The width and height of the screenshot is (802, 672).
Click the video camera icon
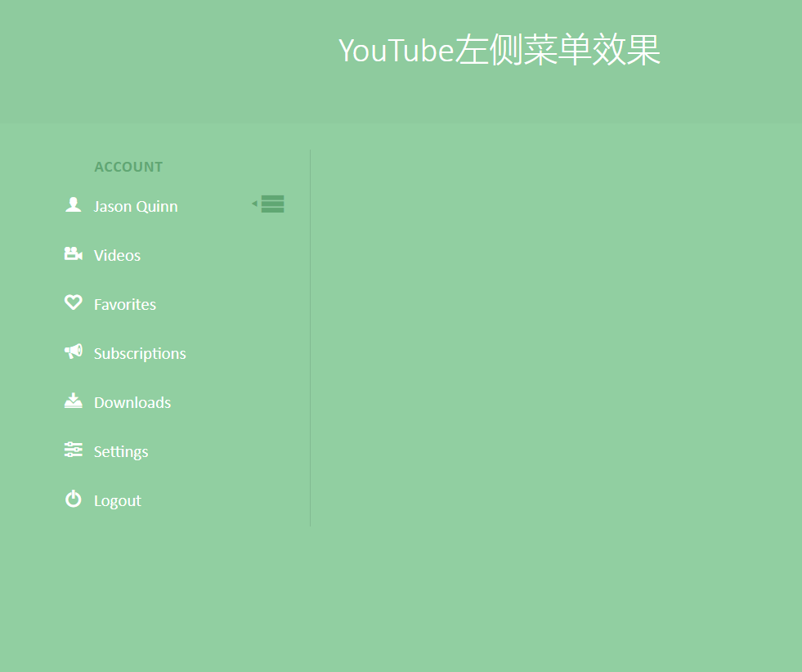pyautogui.click(x=73, y=253)
